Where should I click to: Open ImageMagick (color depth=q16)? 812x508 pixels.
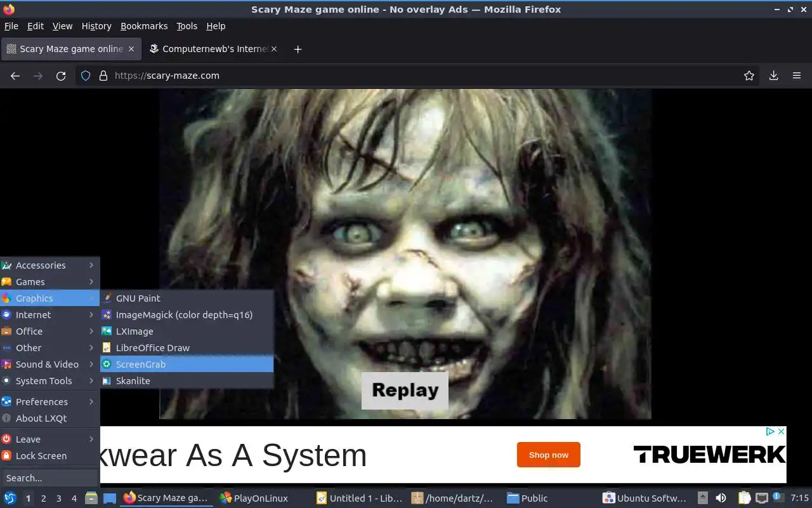click(x=187, y=315)
